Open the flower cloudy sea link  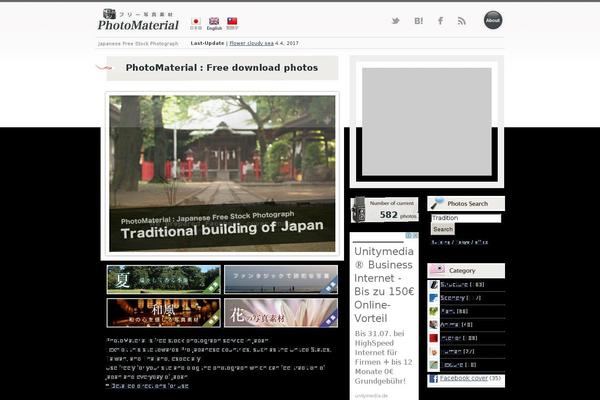pyautogui.click(x=251, y=43)
